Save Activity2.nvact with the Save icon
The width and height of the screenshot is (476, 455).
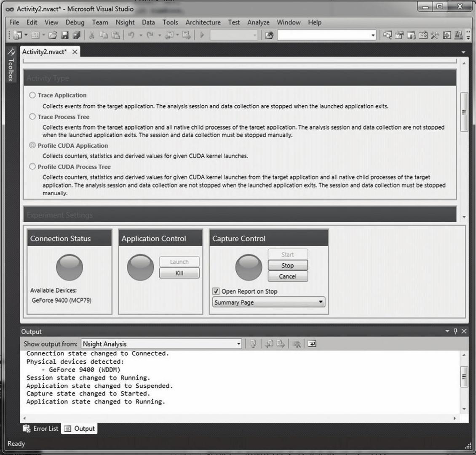[65, 35]
